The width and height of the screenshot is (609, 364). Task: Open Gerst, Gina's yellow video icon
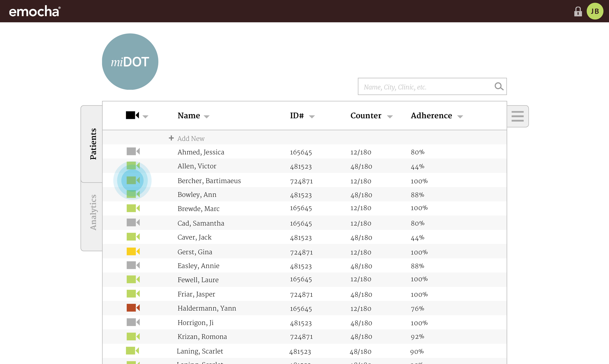pyautogui.click(x=133, y=251)
